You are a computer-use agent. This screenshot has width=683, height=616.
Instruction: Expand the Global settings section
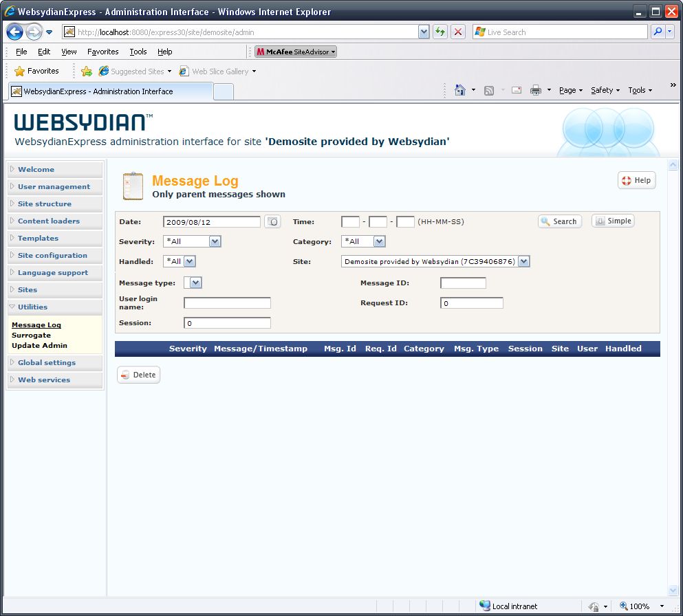tap(55, 362)
